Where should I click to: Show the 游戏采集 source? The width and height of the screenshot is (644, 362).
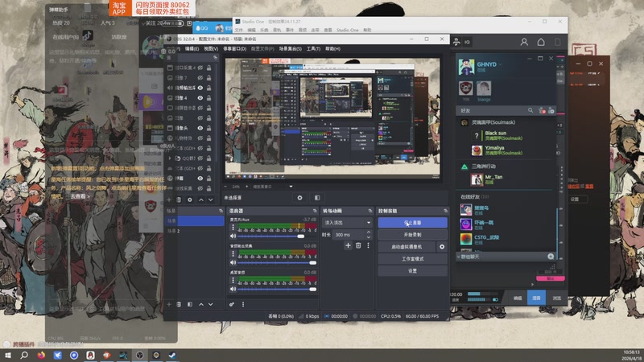200,188
